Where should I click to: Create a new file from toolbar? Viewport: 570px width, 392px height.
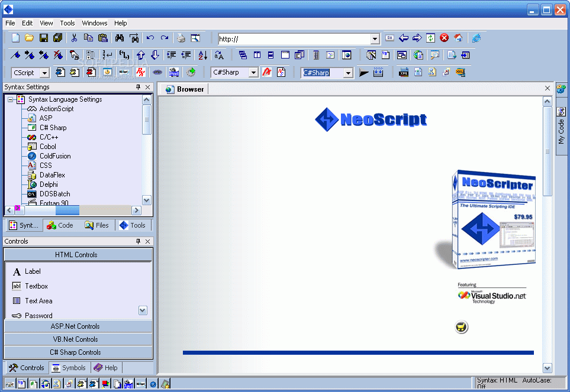tap(15, 38)
